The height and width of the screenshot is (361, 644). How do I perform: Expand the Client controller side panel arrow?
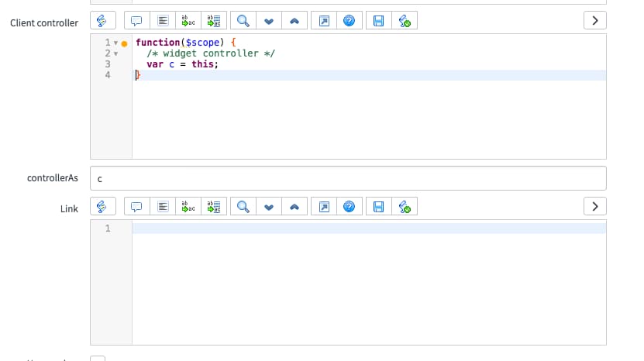pyautogui.click(x=594, y=22)
